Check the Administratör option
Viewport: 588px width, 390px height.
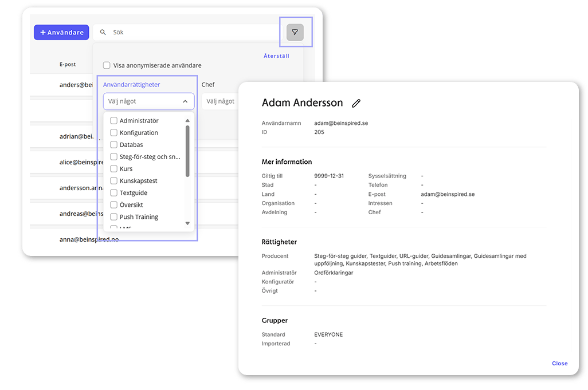click(113, 121)
